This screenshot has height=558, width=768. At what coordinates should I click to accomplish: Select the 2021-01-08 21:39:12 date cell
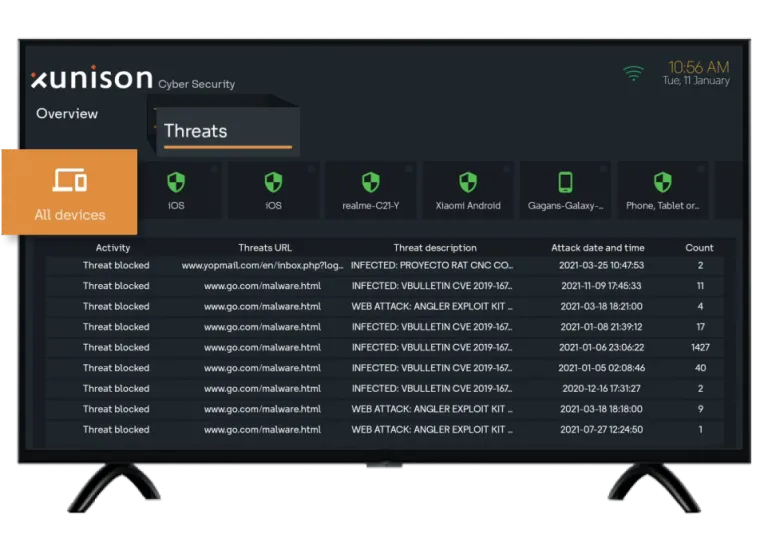point(601,327)
